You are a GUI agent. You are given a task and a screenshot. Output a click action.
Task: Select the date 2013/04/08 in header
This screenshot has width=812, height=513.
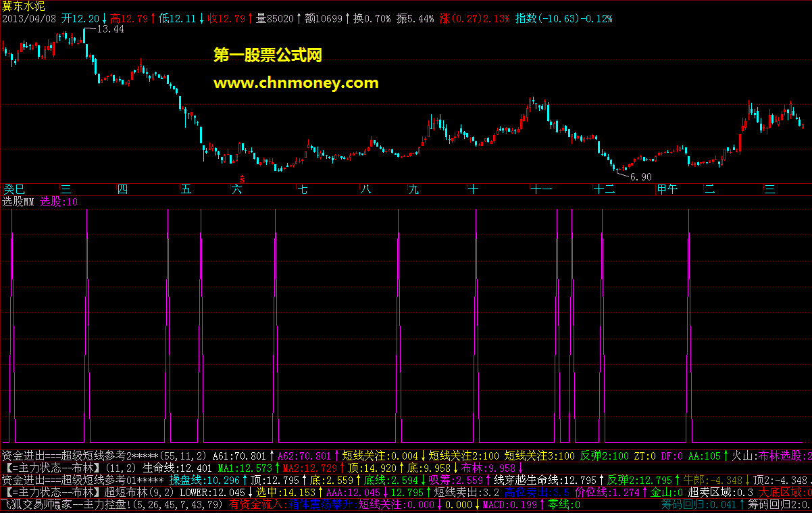(29, 18)
